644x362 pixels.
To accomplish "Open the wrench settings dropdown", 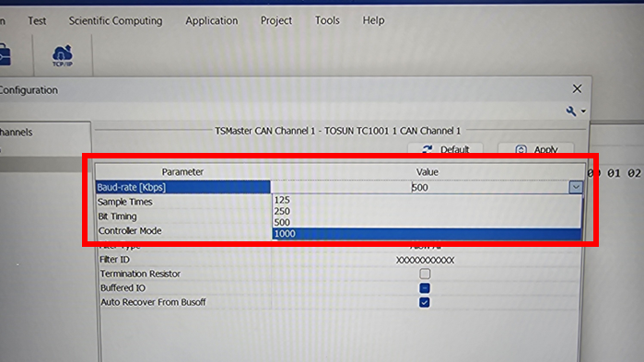I will click(x=576, y=111).
